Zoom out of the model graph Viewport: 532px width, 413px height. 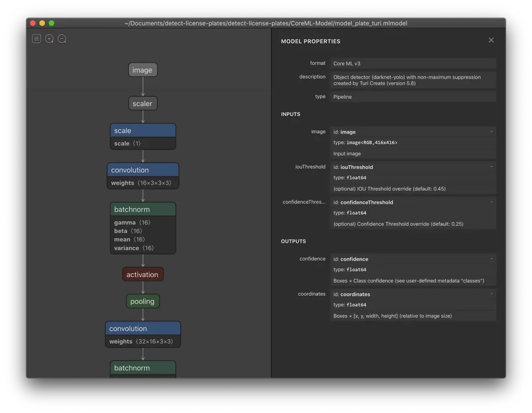click(62, 38)
